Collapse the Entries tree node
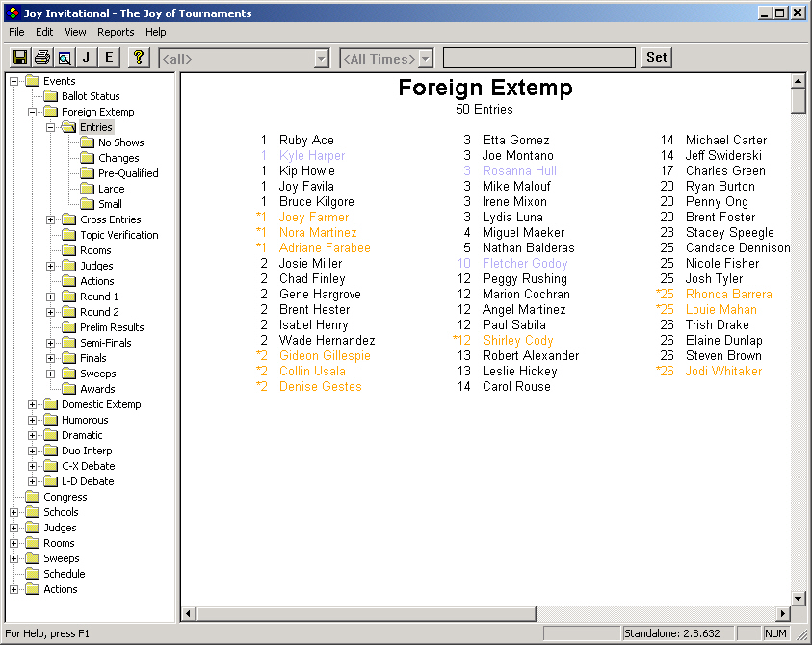The width and height of the screenshot is (812, 645). pyautogui.click(x=50, y=126)
